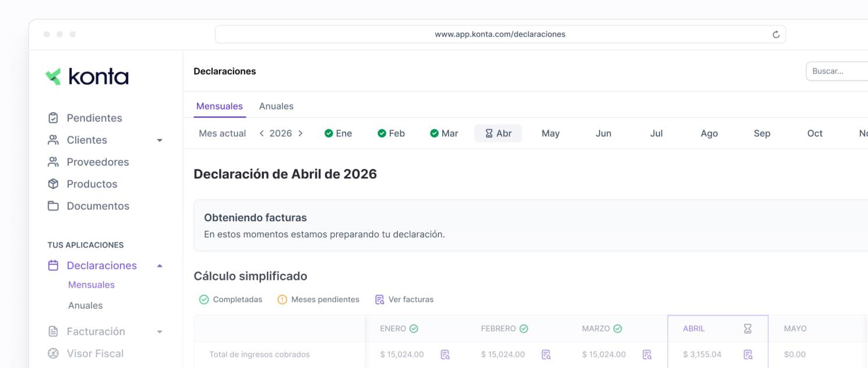The width and height of the screenshot is (868, 368).
Task: Click the Ver facturas invoice icon
Action: pyautogui.click(x=380, y=300)
